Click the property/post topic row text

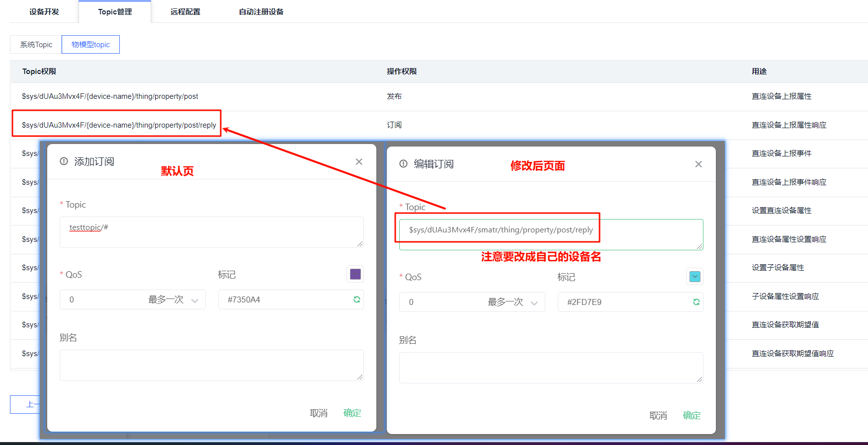click(x=110, y=96)
